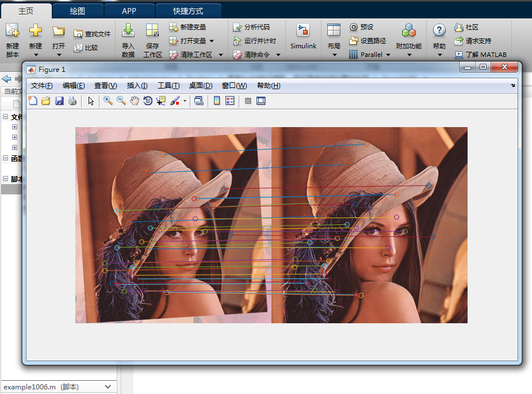Click the Community (社区) button
This screenshot has height=394, width=532.
click(466, 27)
